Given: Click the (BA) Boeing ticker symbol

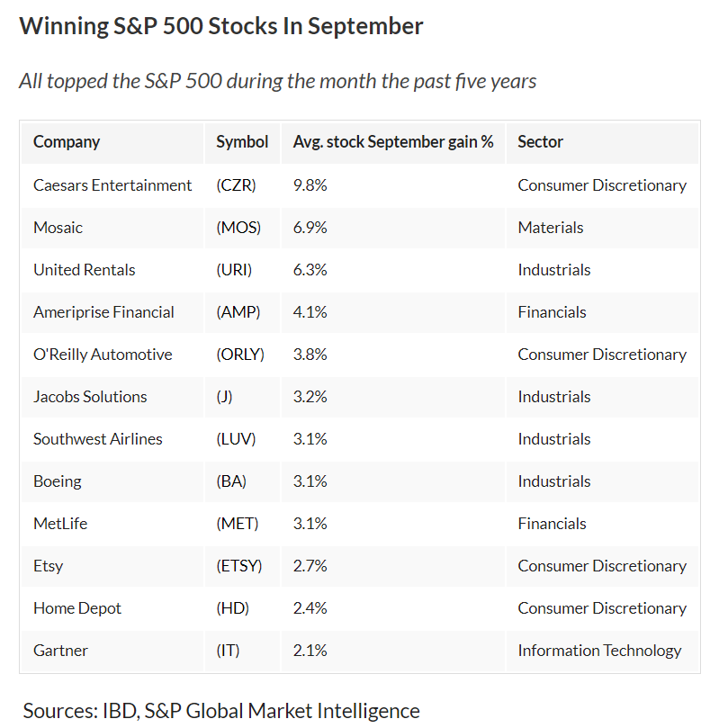Looking at the screenshot, I should point(231,481).
